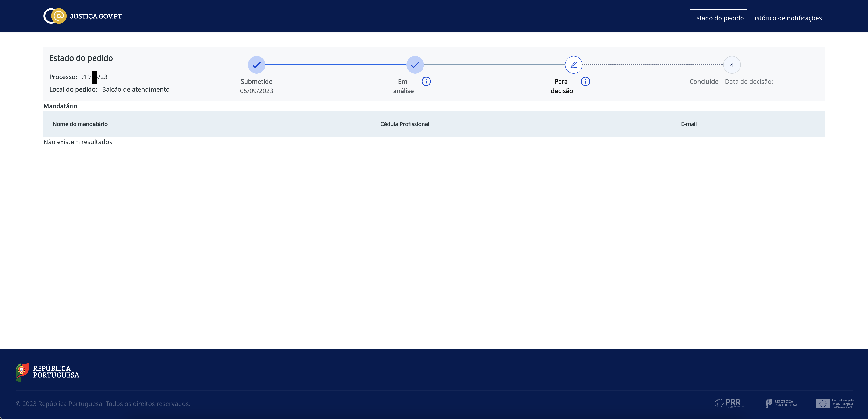The image size is (868, 419).
Task: Click the Em análise step checkmark circle
Action: pos(415,65)
